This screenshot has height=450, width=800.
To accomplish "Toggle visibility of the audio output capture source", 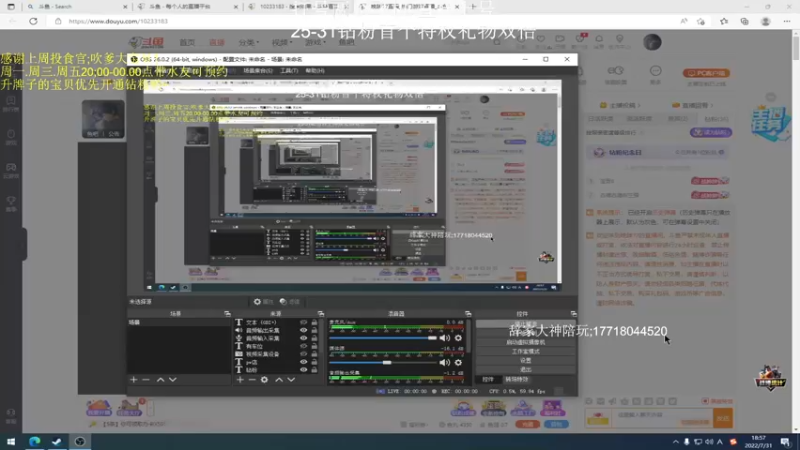I will pos(304,330).
